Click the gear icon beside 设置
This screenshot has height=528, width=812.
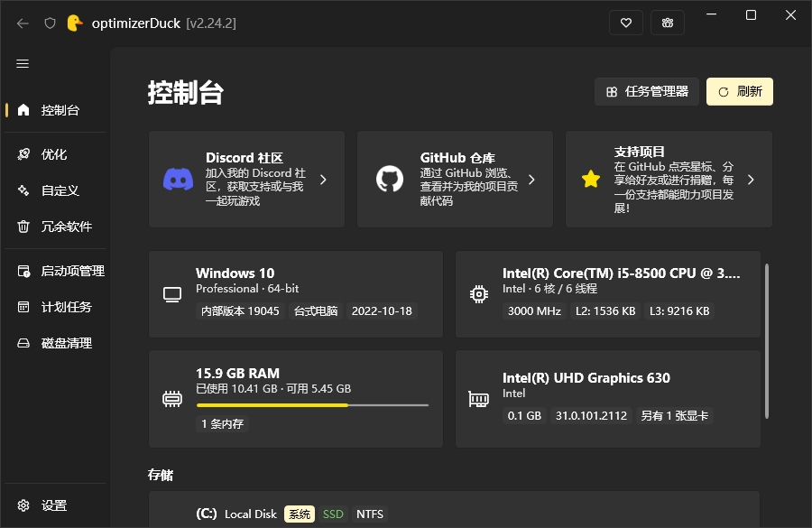pyautogui.click(x=23, y=505)
